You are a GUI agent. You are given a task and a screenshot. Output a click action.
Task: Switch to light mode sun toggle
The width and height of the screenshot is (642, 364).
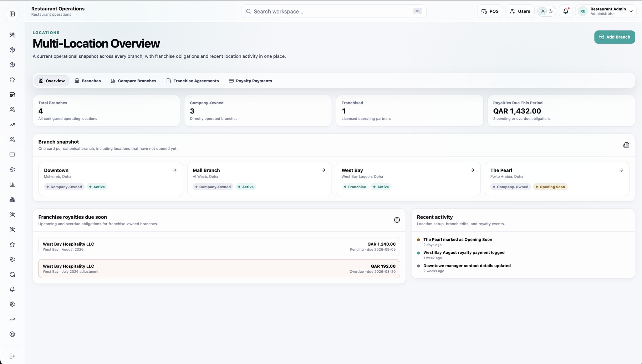pos(543,11)
